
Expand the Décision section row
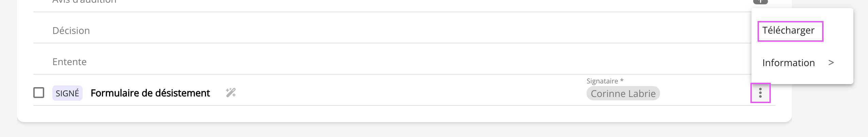tap(71, 31)
